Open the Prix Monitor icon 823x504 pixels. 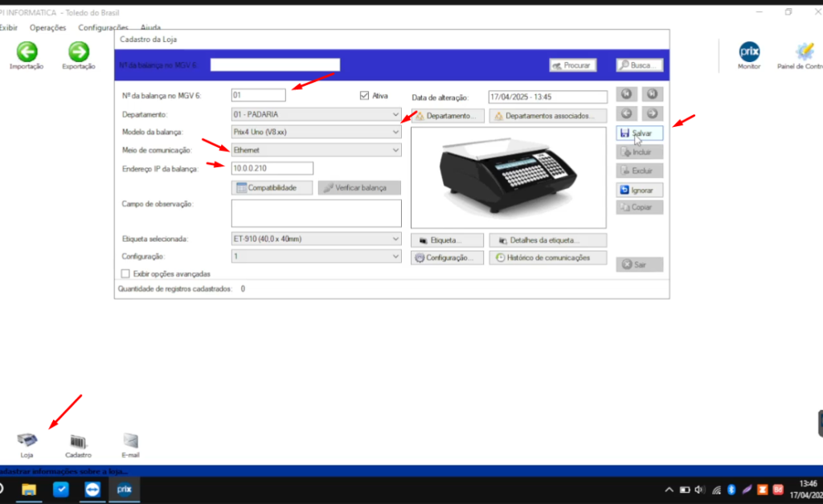point(749,52)
